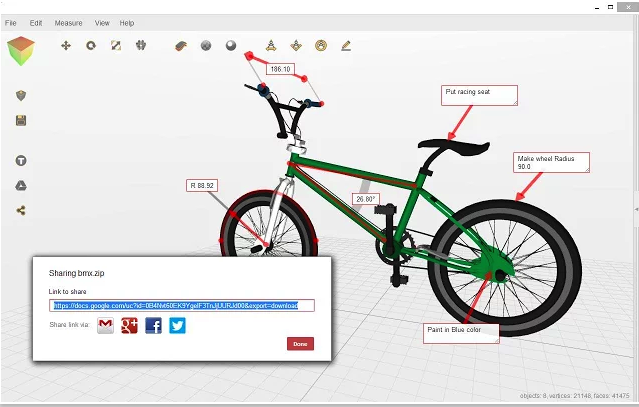Click the 'Paint in Blue color' annotation
639x407 pixels.
[461, 334]
